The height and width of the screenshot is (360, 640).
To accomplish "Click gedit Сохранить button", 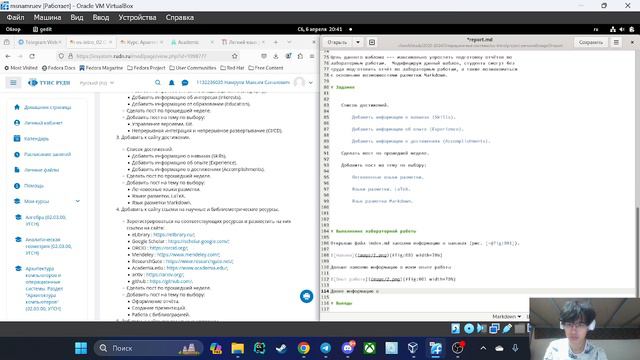I will (591, 42).
